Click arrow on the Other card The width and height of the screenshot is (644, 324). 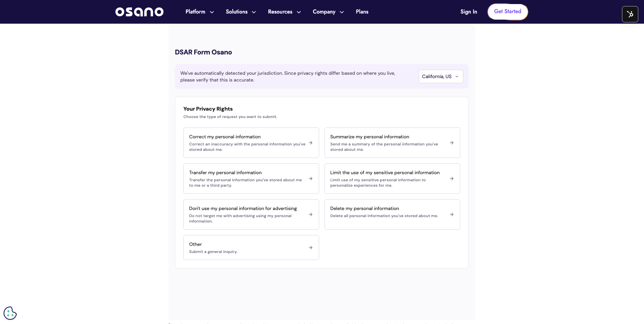pos(310,248)
